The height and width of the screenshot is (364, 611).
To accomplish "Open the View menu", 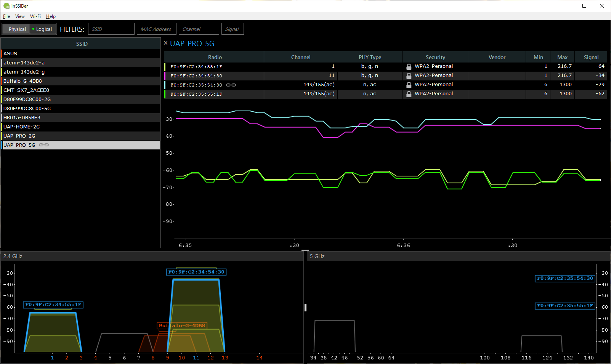I will pyautogui.click(x=20, y=16).
